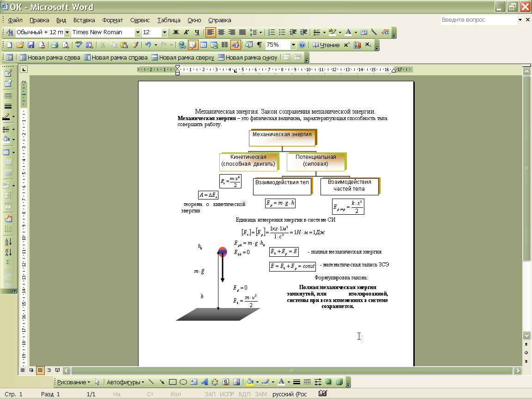Toggle Align Right
The image size is (532, 399).
(232, 32)
